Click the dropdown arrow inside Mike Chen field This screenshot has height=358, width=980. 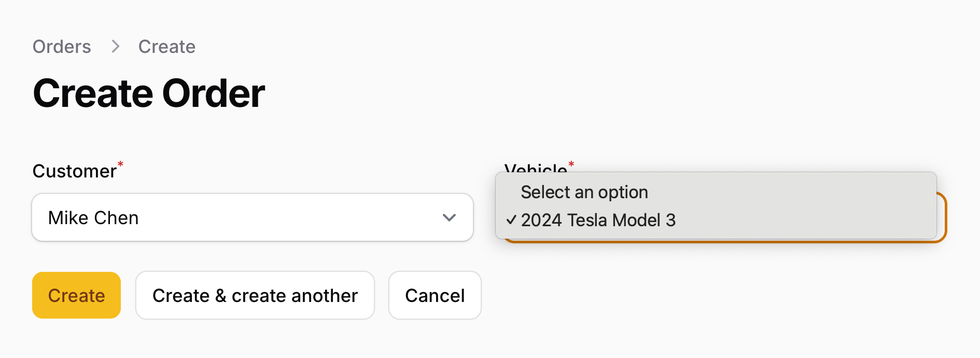pyautogui.click(x=449, y=217)
